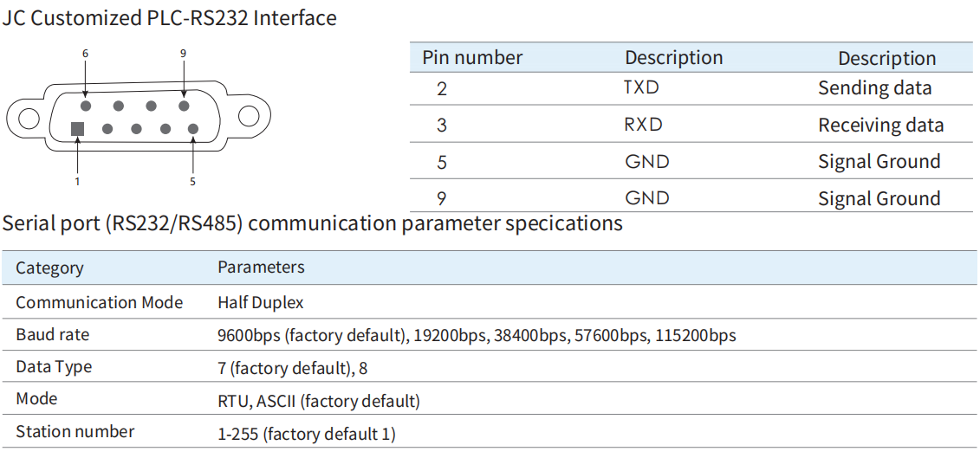Click the left mounting screw hole
Screen dimensions: 980x458
pyautogui.click(x=29, y=118)
